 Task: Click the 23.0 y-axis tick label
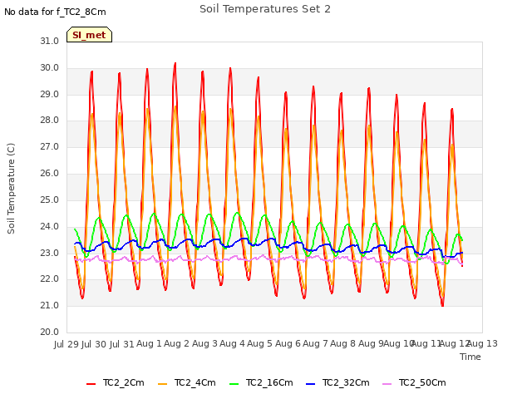point(50,253)
